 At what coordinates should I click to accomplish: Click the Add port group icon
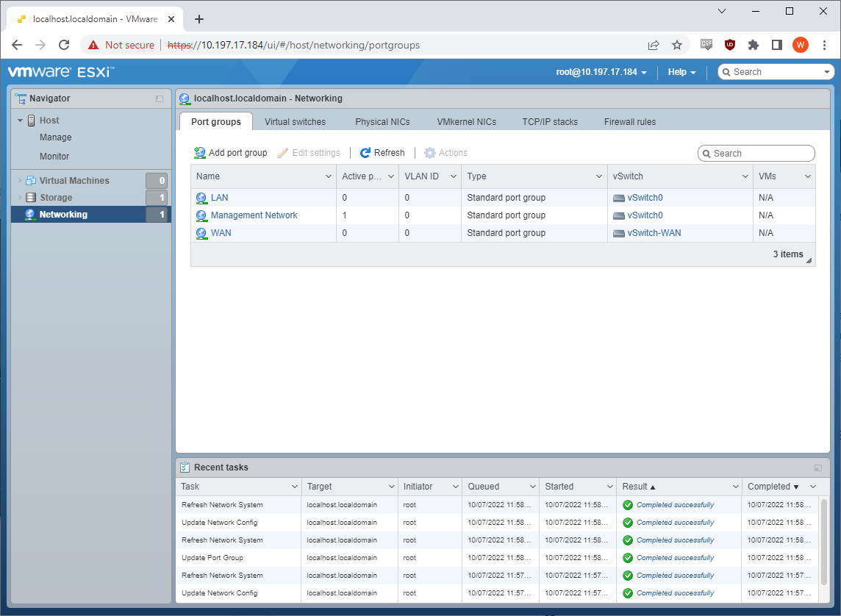[x=200, y=153]
